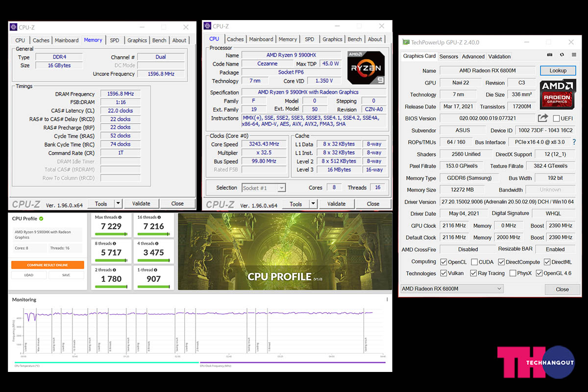Image resolution: width=588 pixels, height=392 pixels.
Task: Click Close in CPU-Z Memory window
Action: pos(177,204)
